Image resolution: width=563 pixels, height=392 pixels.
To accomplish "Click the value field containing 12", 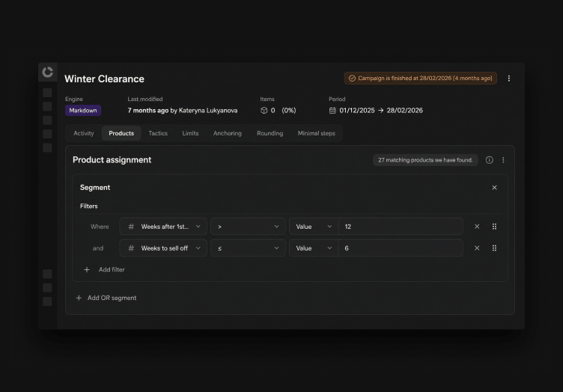I will [x=401, y=227].
